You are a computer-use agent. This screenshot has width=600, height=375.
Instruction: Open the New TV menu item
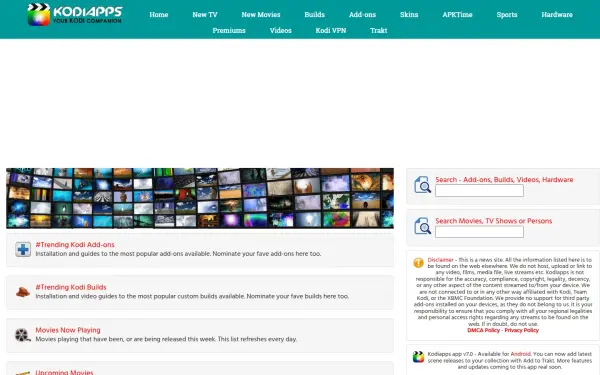pos(205,15)
